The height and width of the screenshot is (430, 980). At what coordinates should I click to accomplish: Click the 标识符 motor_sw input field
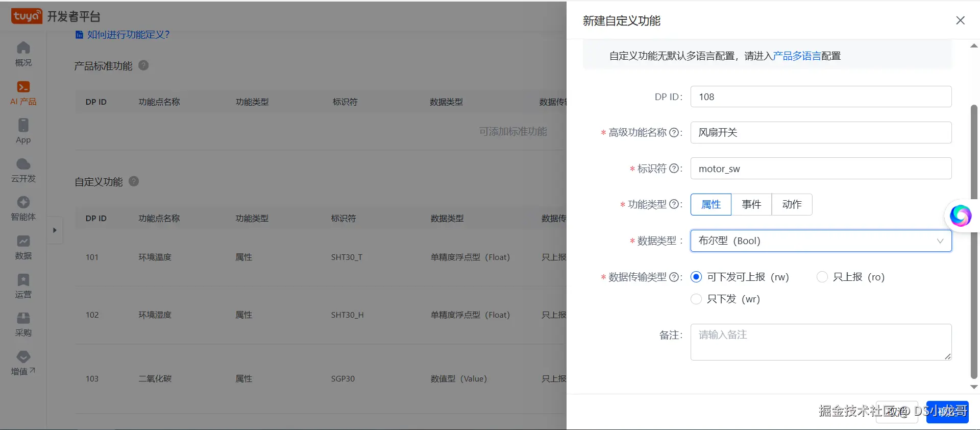click(821, 169)
